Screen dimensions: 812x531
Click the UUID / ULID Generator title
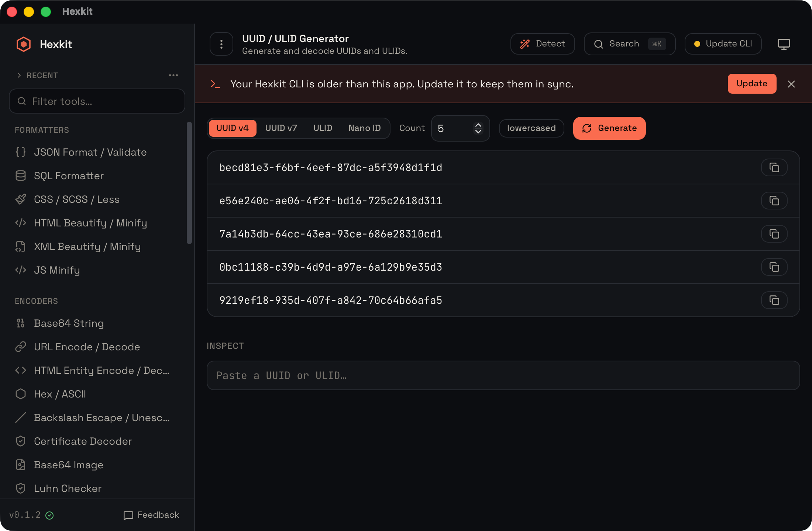pyautogui.click(x=295, y=38)
